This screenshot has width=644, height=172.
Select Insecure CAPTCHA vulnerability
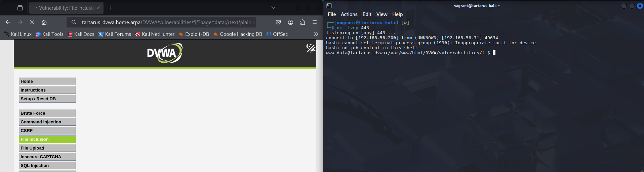coord(47,157)
